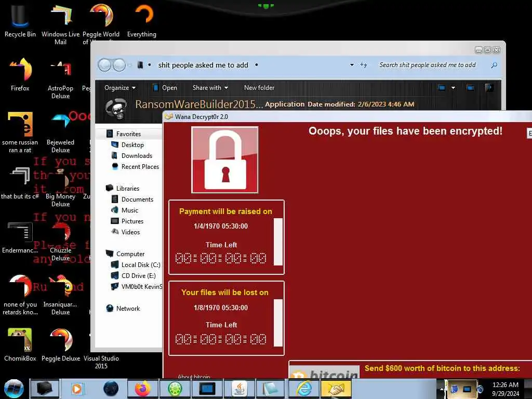Image resolution: width=532 pixels, height=399 pixels.
Task: Select Insaniquar... Deluxe desktop icon
Action: 60,295
